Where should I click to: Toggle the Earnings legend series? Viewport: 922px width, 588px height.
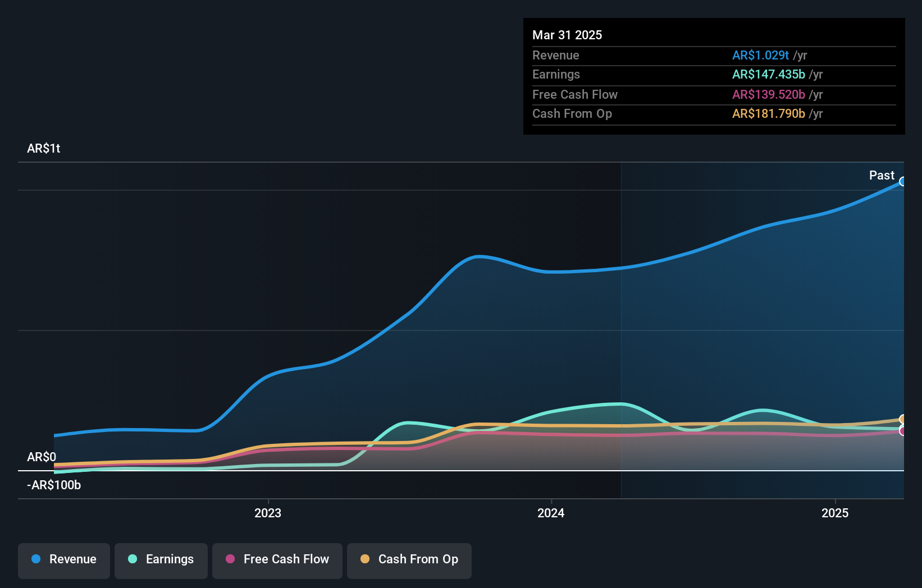[161, 561]
